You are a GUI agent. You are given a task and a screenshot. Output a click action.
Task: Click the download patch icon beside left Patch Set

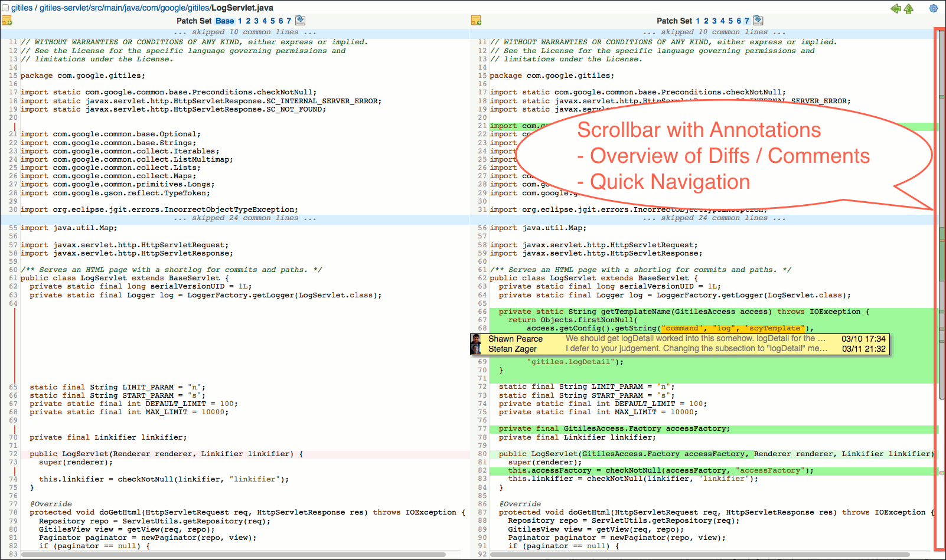tap(300, 20)
